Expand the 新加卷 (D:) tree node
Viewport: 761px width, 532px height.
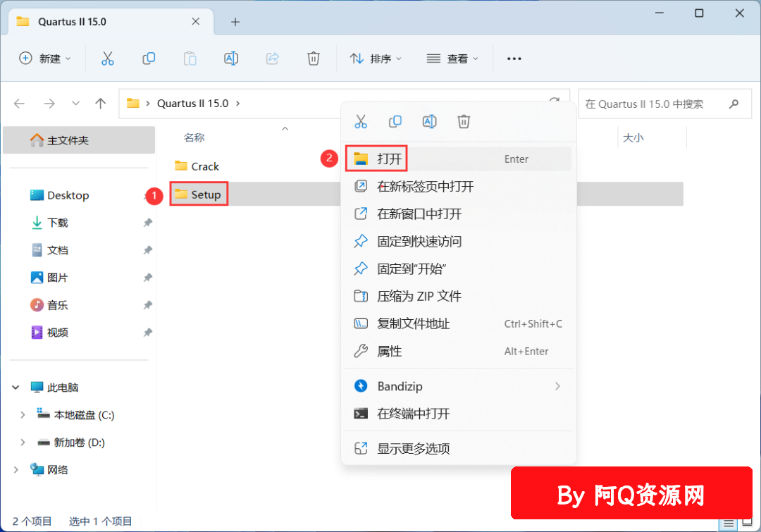coord(23,443)
